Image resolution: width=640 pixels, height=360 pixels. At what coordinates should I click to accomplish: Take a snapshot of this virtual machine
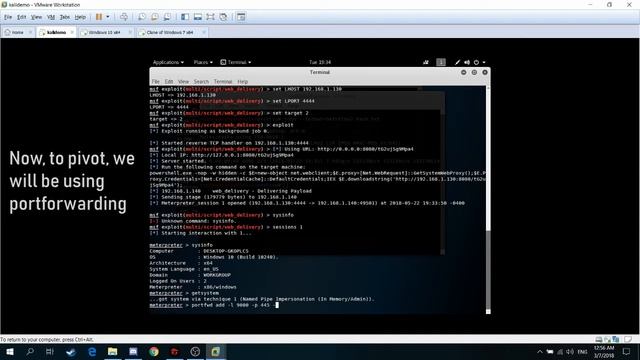click(x=142, y=17)
